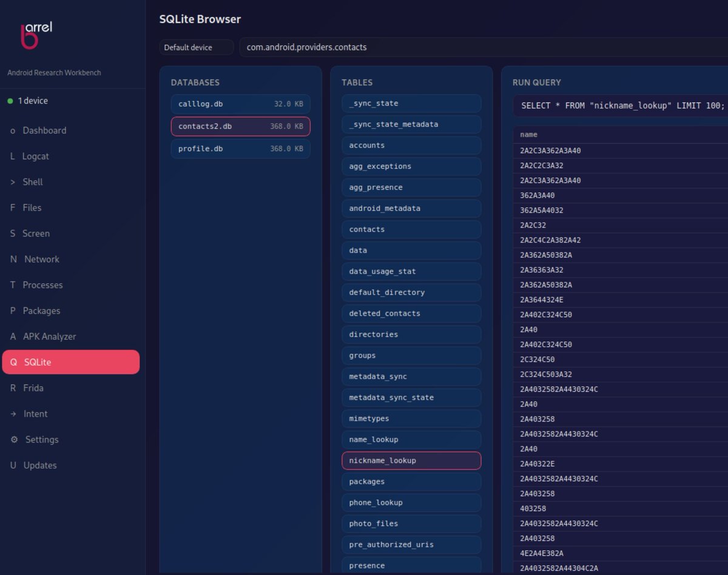
Task: Select the profile.db database
Action: [241, 149]
